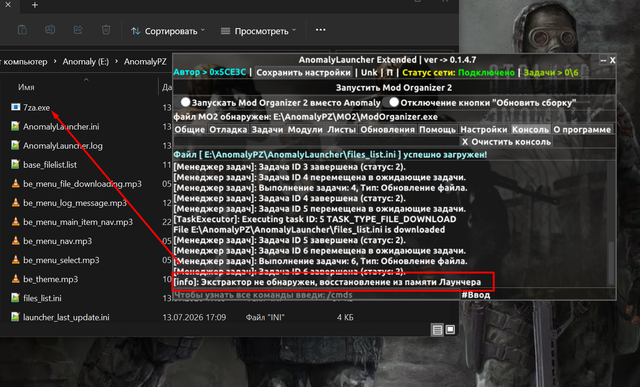
Task: Click 'File ... files_list.ini is downloaded' console line
Action: (x=309, y=229)
